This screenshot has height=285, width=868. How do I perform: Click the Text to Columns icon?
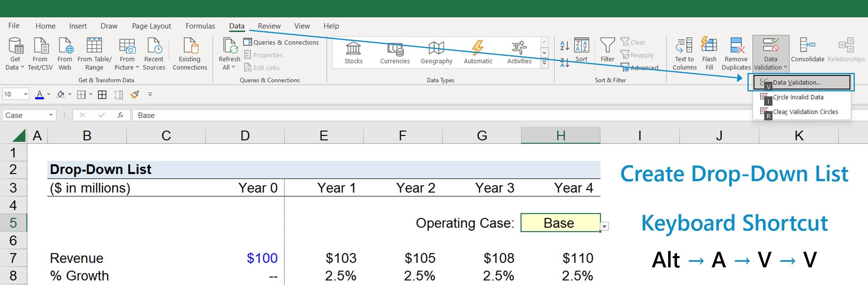click(684, 46)
